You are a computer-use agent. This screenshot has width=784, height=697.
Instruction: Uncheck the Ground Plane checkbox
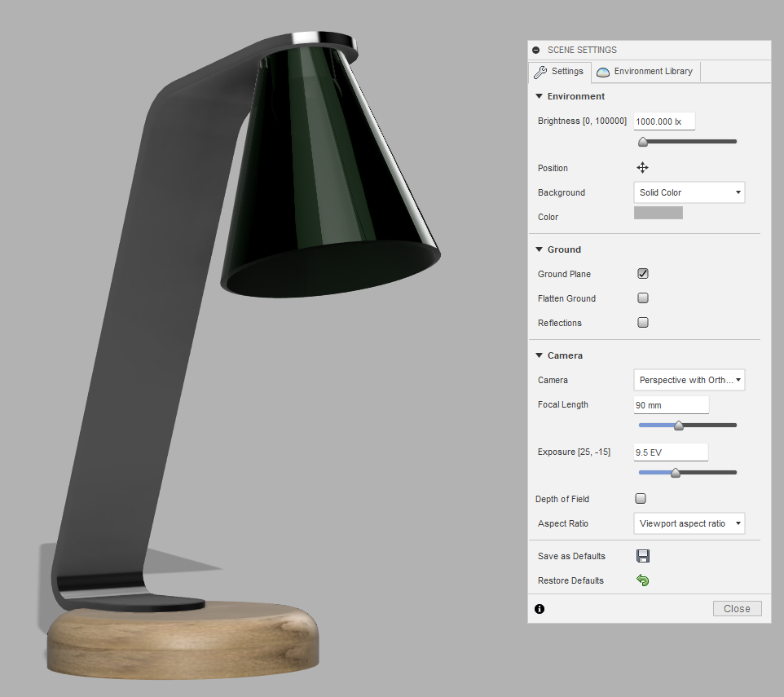[x=642, y=274]
